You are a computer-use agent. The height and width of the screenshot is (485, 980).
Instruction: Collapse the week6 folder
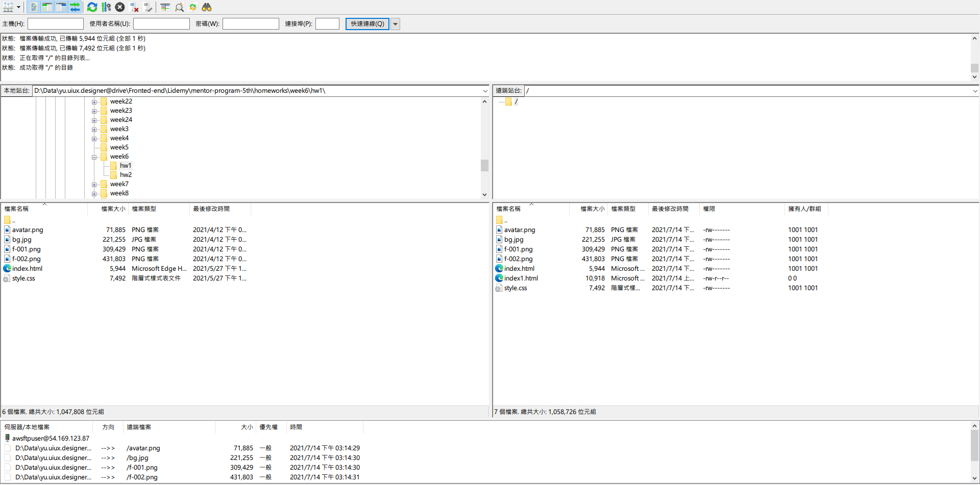[x=94, y=157]
